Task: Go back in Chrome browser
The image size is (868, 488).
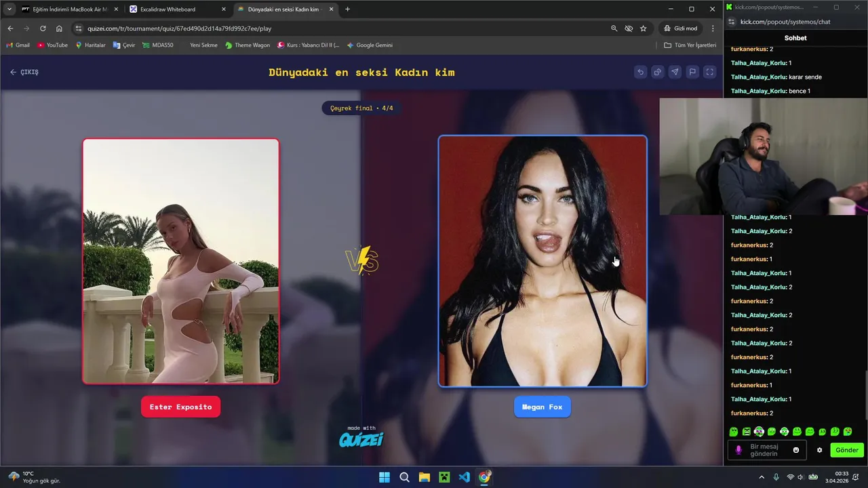Action: pos(10,28)
